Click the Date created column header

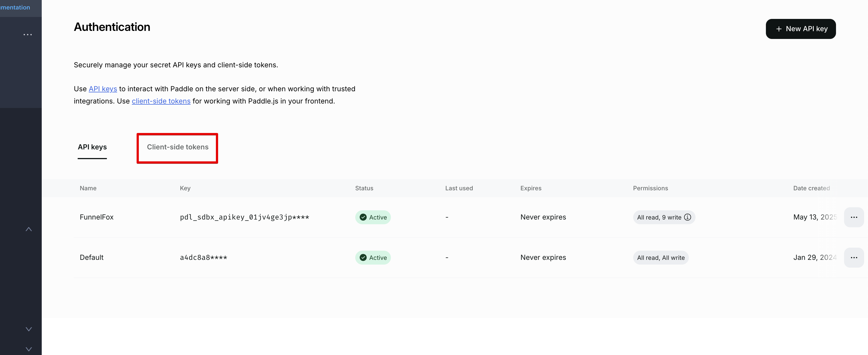point(811,188)
